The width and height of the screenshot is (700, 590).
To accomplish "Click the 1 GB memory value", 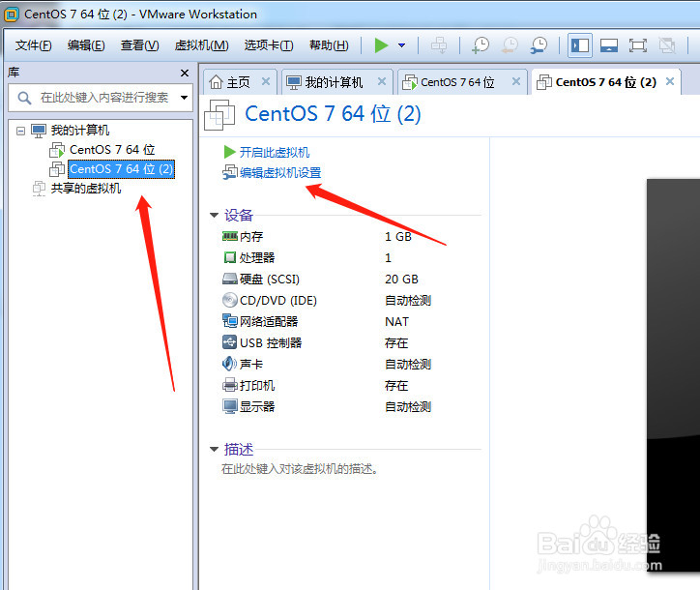I will [x=398, y=237].
